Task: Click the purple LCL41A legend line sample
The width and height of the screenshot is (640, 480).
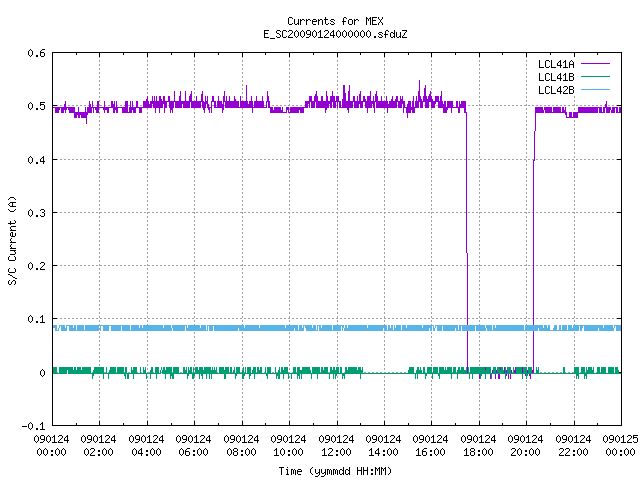Action: click(x=595, y=64)
